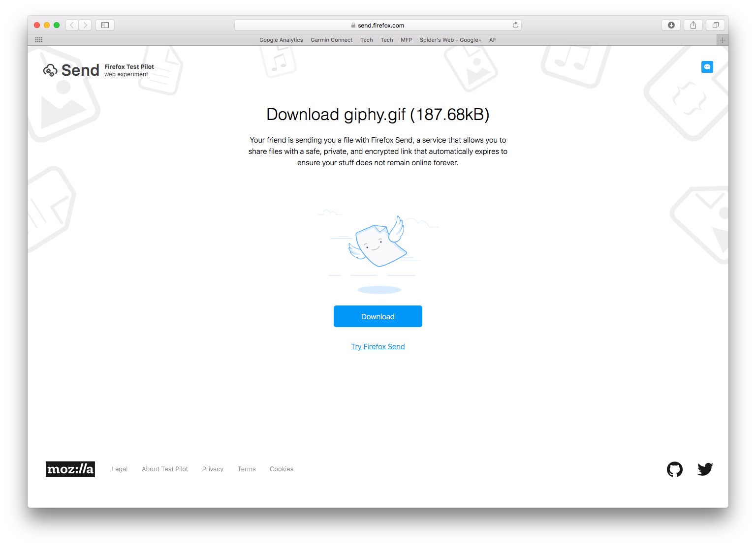
Task: Reload the page using the refresh icon
Action: (x=515, y=25)
